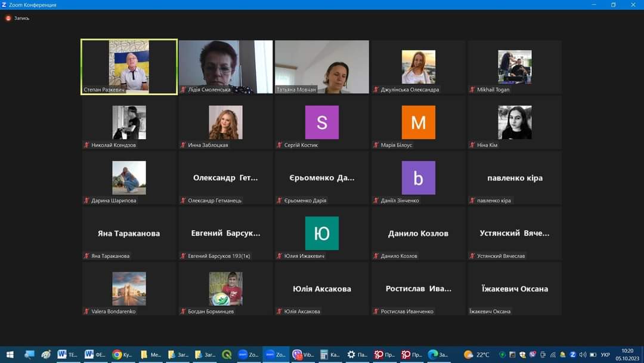Click the orange M avatar of Марія Білоус

pos(419,122)
